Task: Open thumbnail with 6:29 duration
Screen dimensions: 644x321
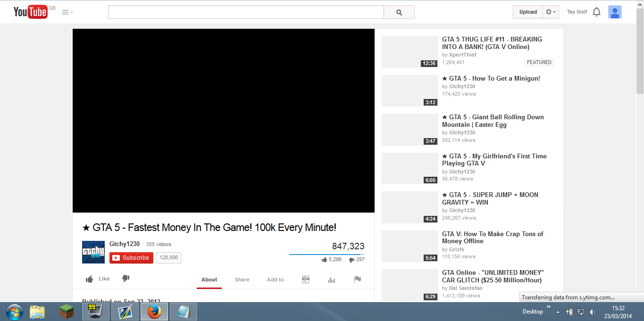Action: click(410, 285)
